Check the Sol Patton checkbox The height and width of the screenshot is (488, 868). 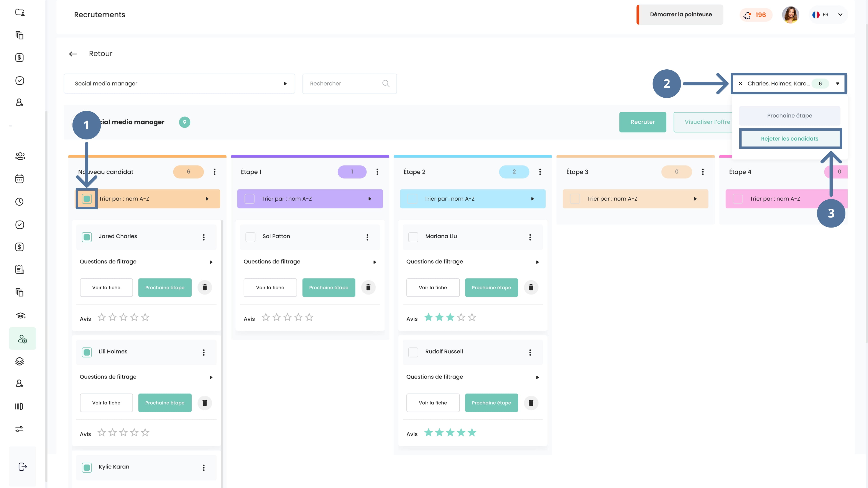point(250,237)
